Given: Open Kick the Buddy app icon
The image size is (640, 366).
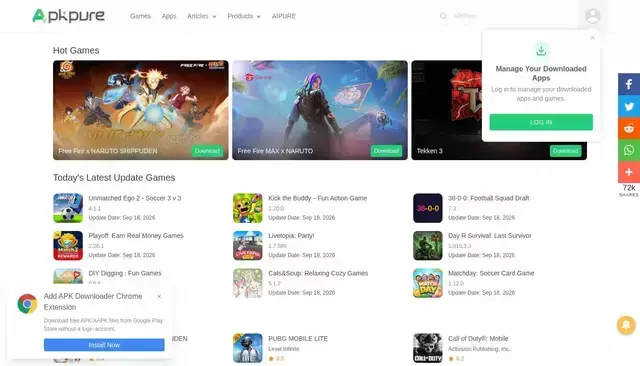Looking at the screenshot, I should tap(248, 208).
